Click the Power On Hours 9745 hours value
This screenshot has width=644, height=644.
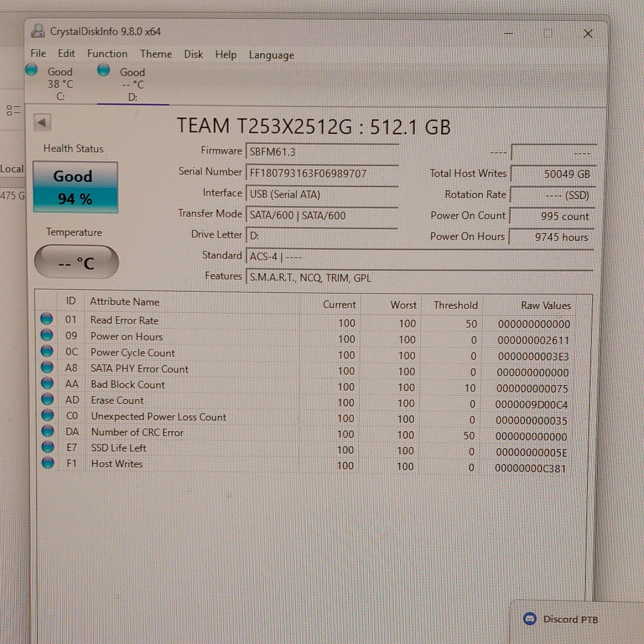(x=551, y=237)
